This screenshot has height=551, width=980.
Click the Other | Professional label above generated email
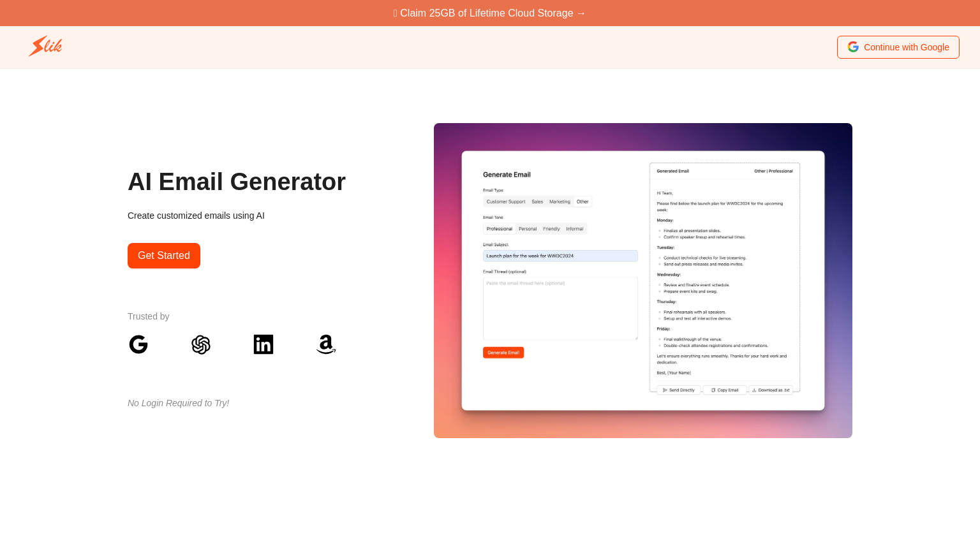coord(775,171)
